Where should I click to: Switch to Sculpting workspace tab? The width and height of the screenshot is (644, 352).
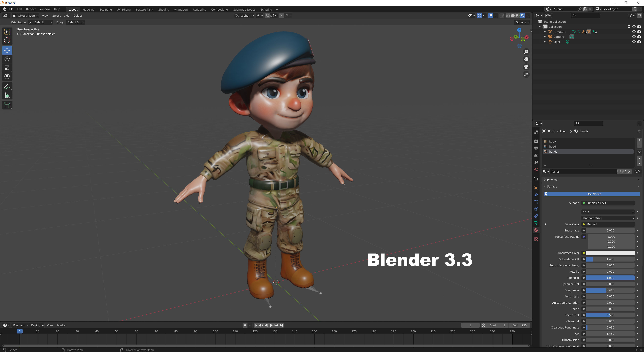[105, 10]
